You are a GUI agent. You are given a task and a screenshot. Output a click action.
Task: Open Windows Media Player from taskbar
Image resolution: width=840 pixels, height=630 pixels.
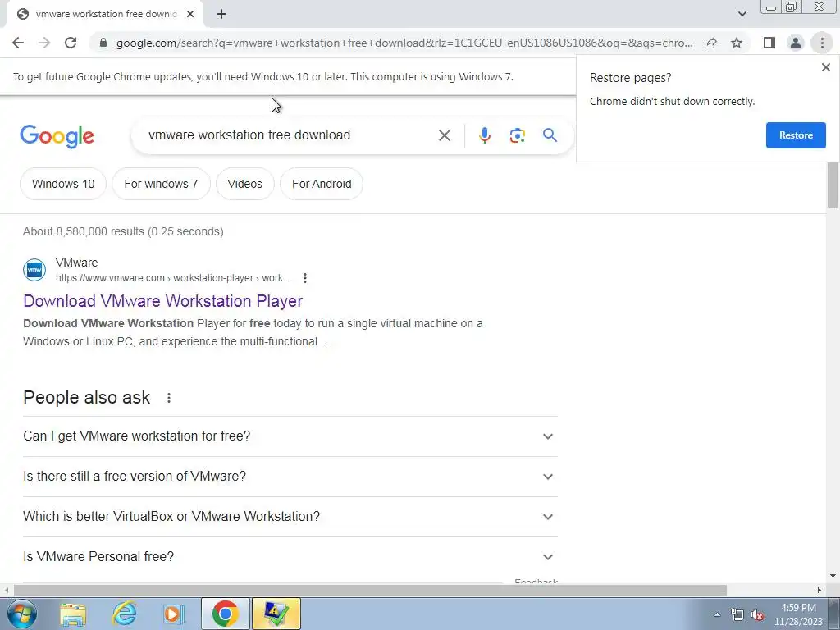coord(173,614)
